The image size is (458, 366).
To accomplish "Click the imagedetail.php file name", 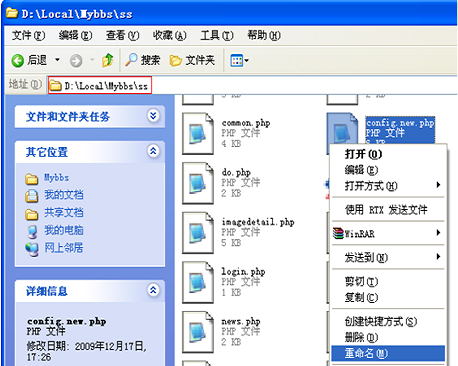I will coord(258,222).
